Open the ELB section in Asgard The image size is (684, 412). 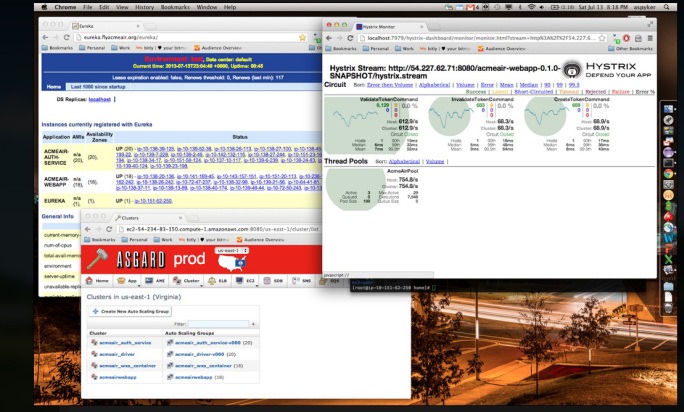(217, 281)
